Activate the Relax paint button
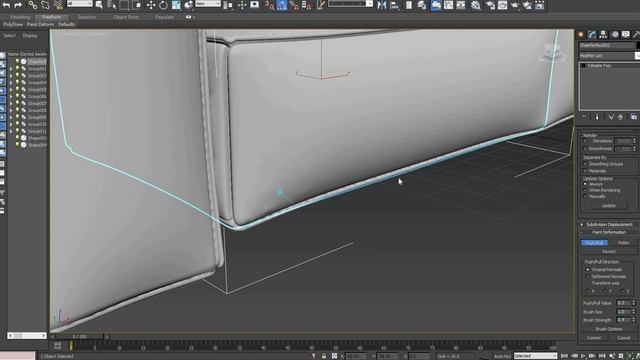 tap(623, 243)
